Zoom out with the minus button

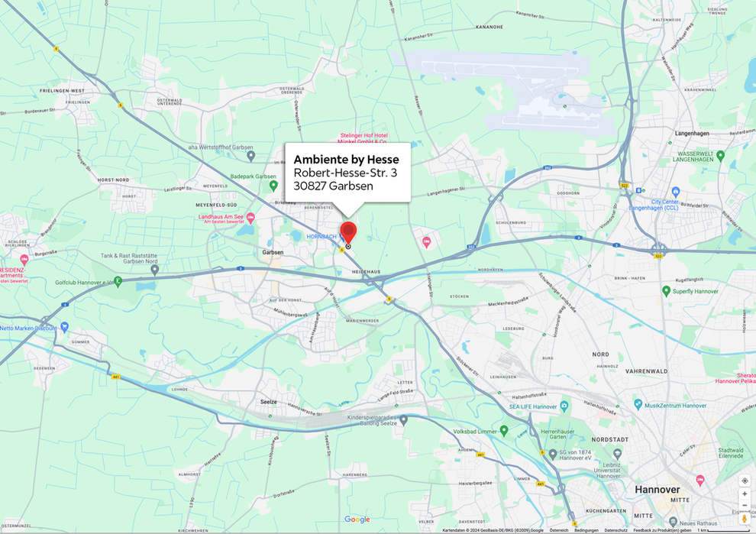click(x=745, y=505)
